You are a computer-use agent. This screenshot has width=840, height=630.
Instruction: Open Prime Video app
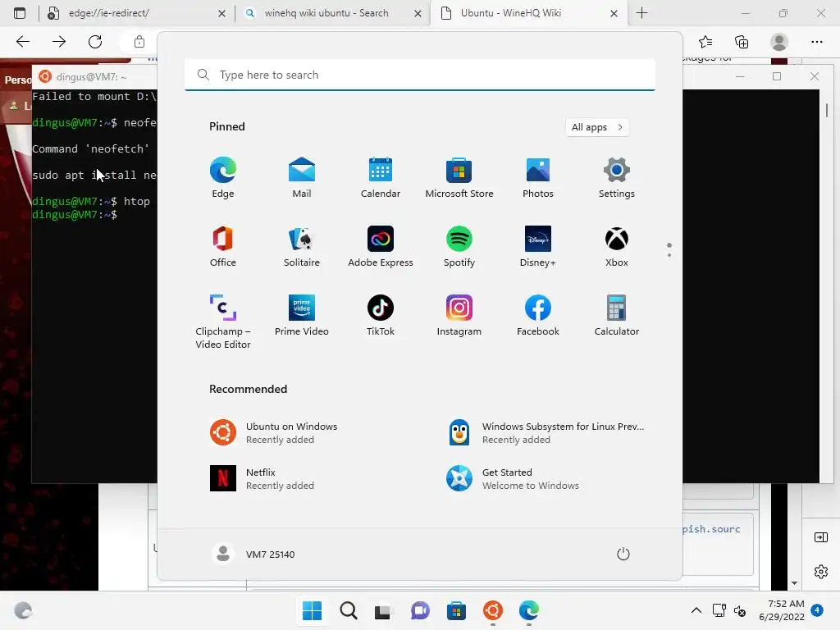(302, 315)
